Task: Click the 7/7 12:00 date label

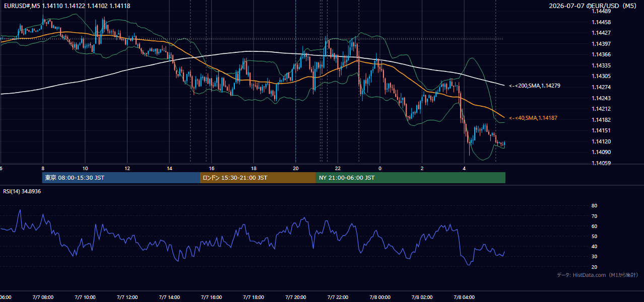Action: 127,297
